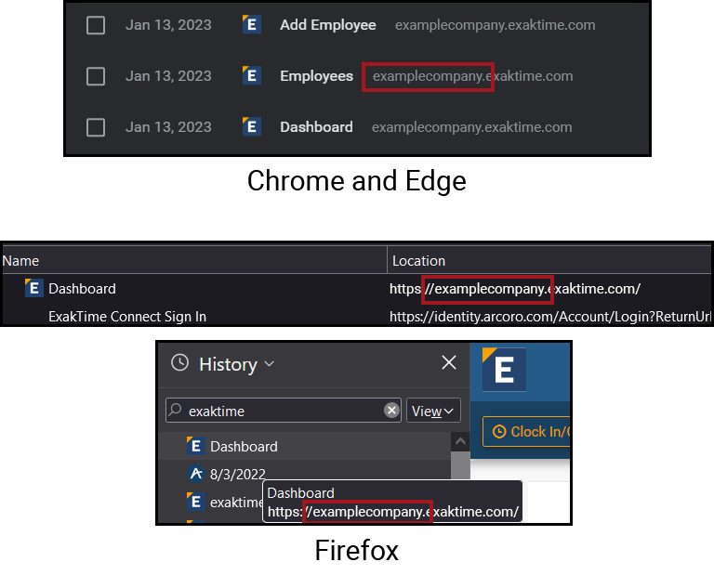Image resolution: width=714 pixels, height=588 pixels.
Task: Click the large ExakTime logo in page header
Action: (x=503, y=370)
